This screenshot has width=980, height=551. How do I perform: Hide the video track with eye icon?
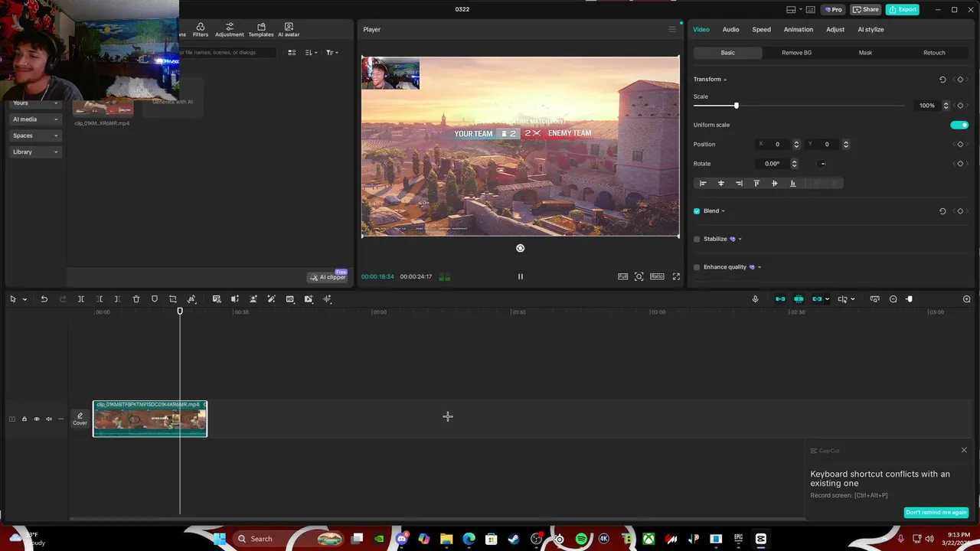36,419
